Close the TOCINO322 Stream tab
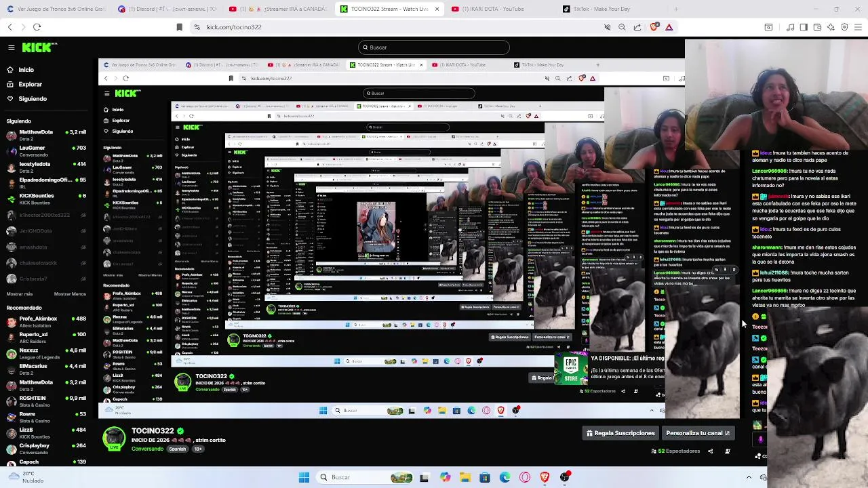Screen dimensions: 868x488 click(437, 9)
